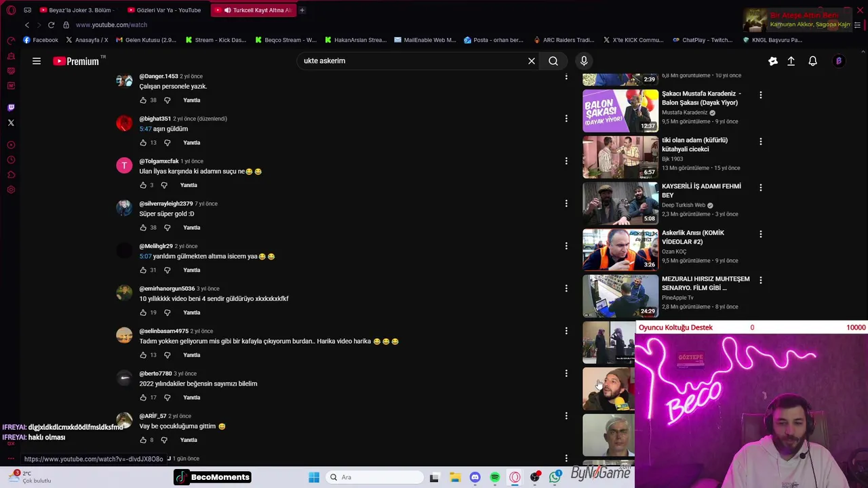Open the @bighat351 red profile avatar
The height and width of the screenshot is (488, 868).
(124, 123)
